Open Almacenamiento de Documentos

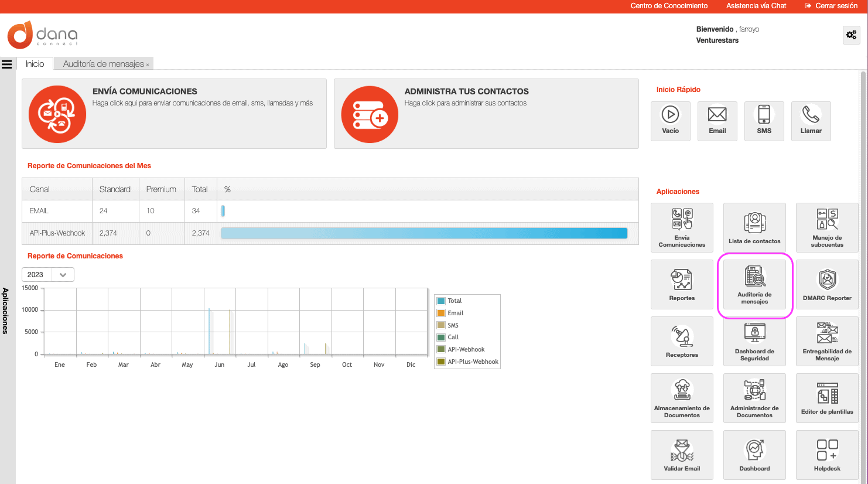click(x=682, y=398)
